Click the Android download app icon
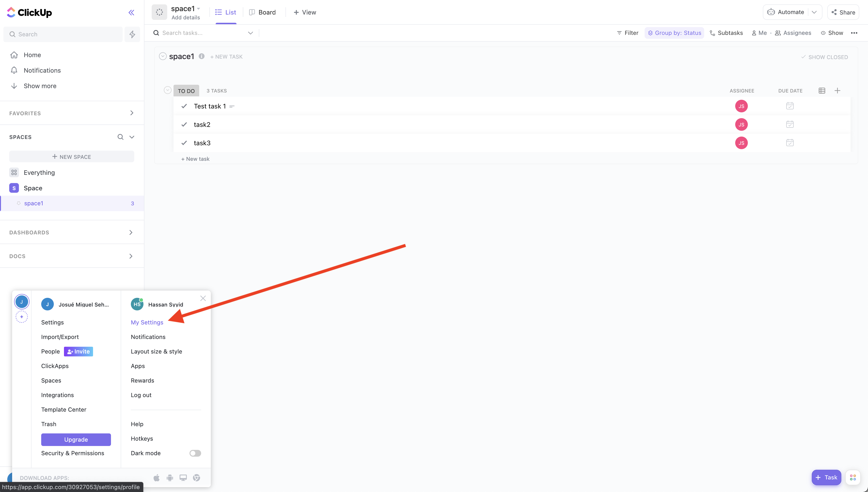 pyautogui.click(x=170, y=477)
